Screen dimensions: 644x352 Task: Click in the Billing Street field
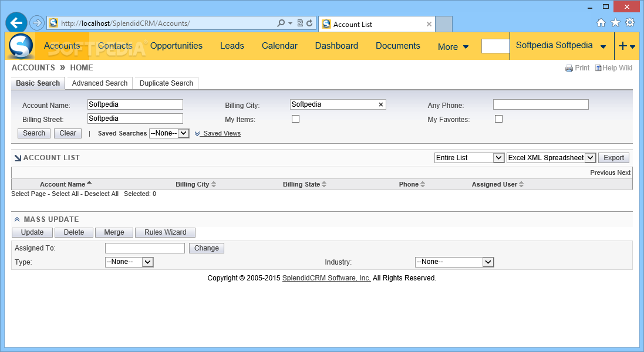135,119
